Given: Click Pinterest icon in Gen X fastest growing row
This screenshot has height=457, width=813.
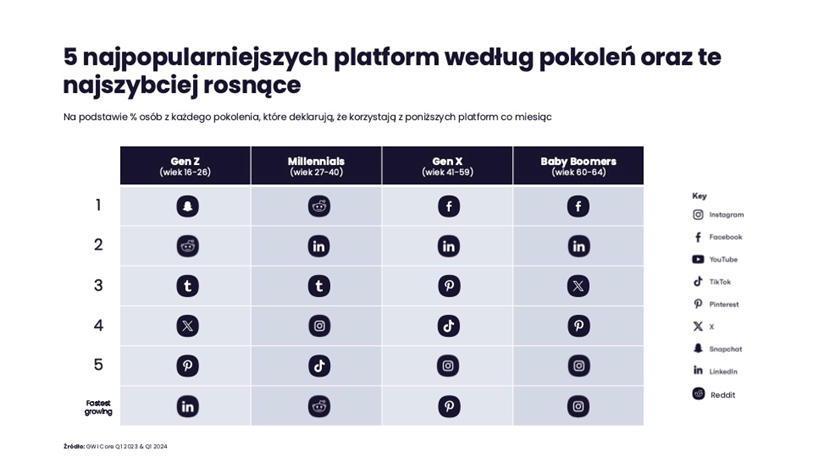Looking at the screenshot, I should point(448,406).
